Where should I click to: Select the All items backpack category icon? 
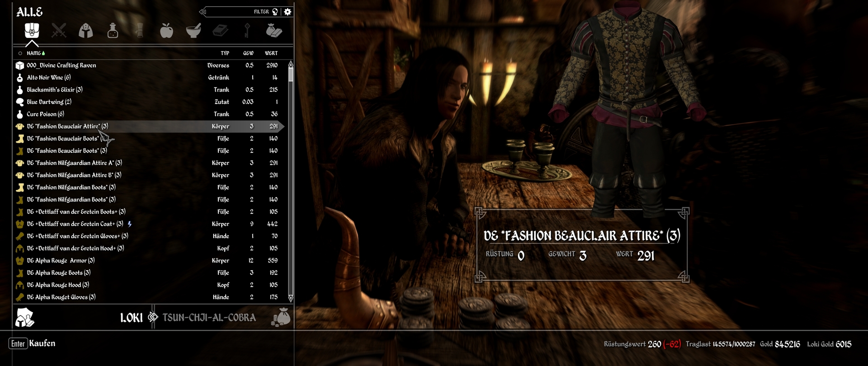pyautogui.click(x=32, y=31)
